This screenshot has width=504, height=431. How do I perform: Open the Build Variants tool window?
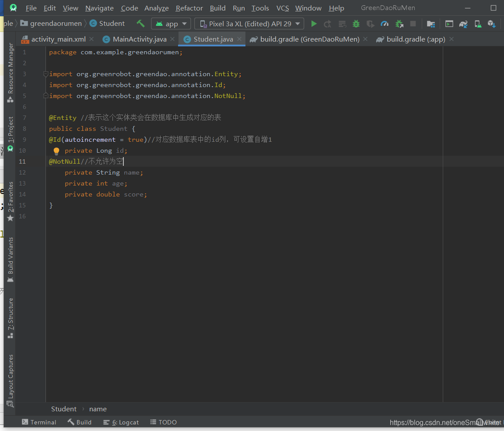[x=10, y=259]
